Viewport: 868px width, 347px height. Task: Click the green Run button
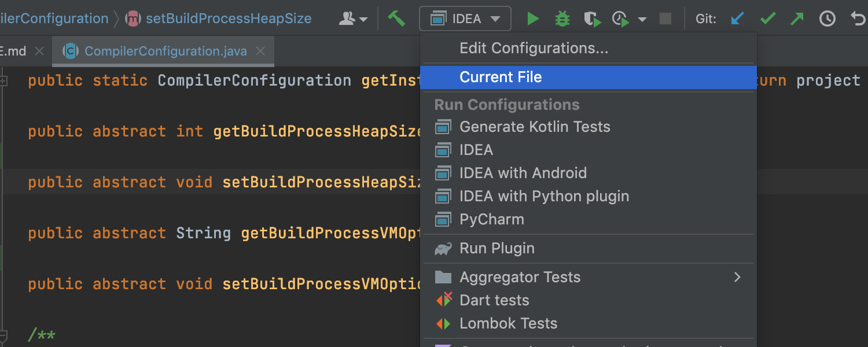point(533,19)
